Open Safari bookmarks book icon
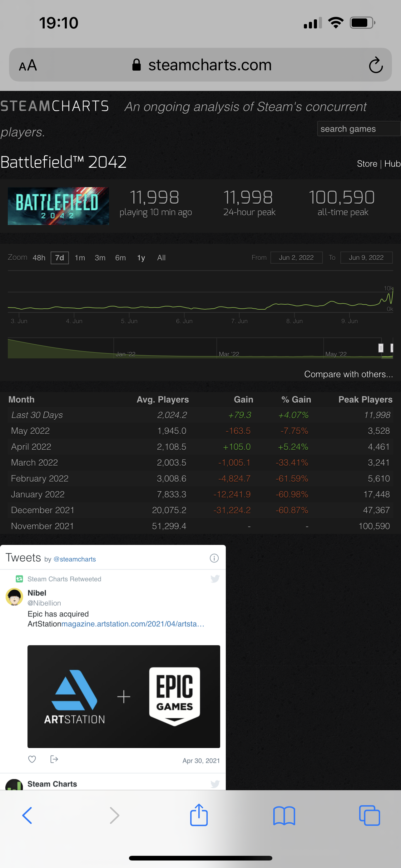This screenshot has height=868, width=401. pos(284,816)
